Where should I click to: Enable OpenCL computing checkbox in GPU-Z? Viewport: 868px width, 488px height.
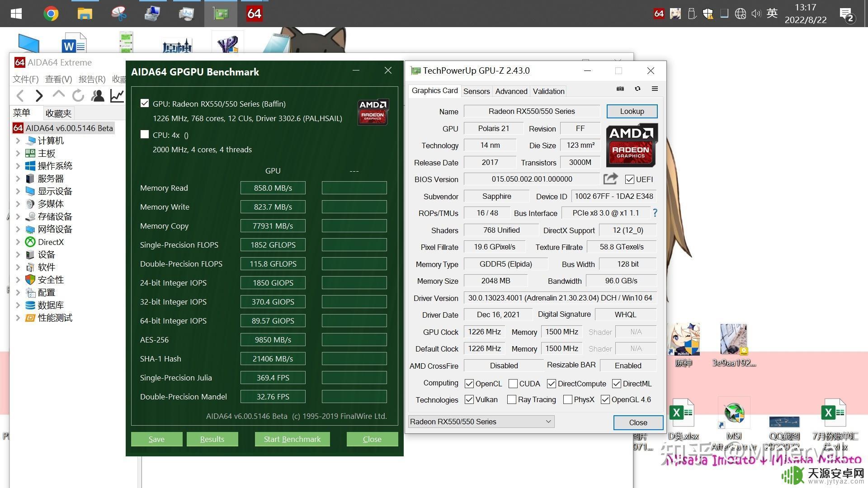pyautogui.click(x=468, y=383)
